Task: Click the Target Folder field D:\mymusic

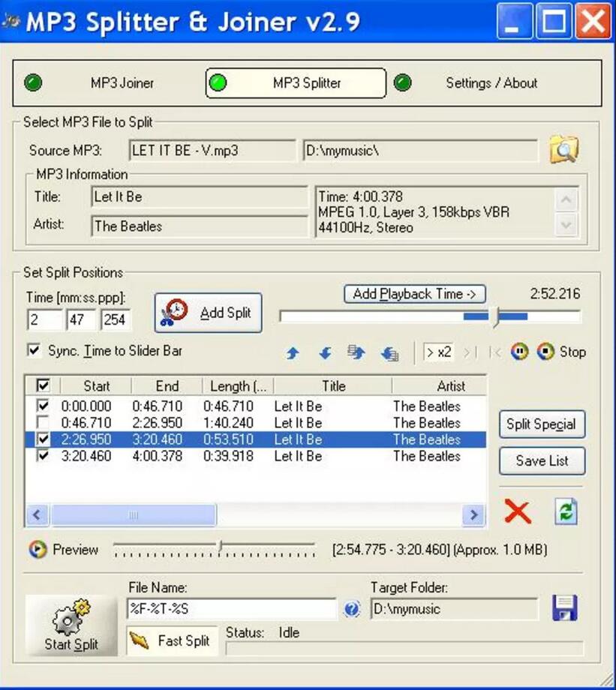Action: (454, 609)
